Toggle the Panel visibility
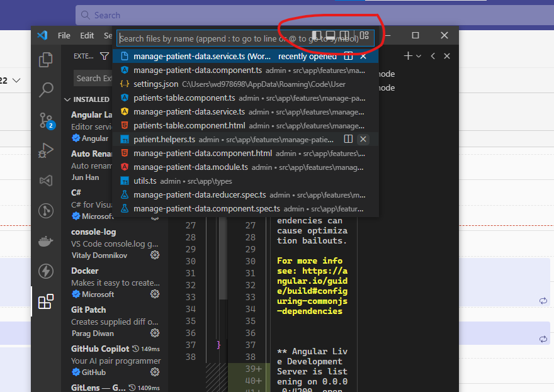The width and height of the screenshot is (554, 392). [331, 36]
